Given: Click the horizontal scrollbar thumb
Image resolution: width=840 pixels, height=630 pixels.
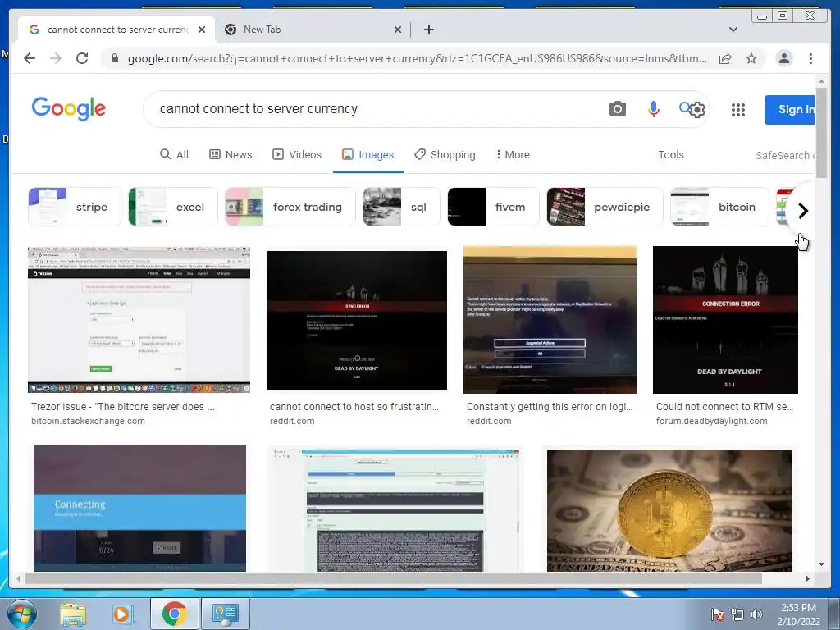Looking at the screenshot, I should (393, 578).
